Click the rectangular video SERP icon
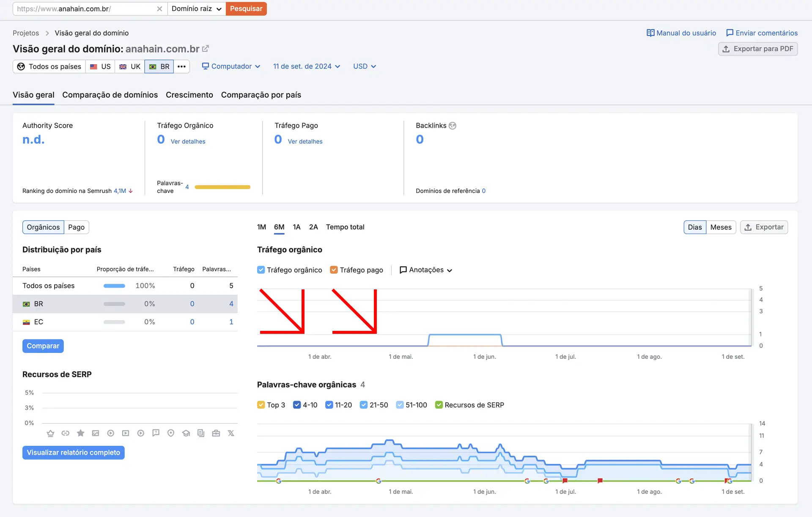Image resolution: width=812 pixels, height=517 pixels. point(126,433)
